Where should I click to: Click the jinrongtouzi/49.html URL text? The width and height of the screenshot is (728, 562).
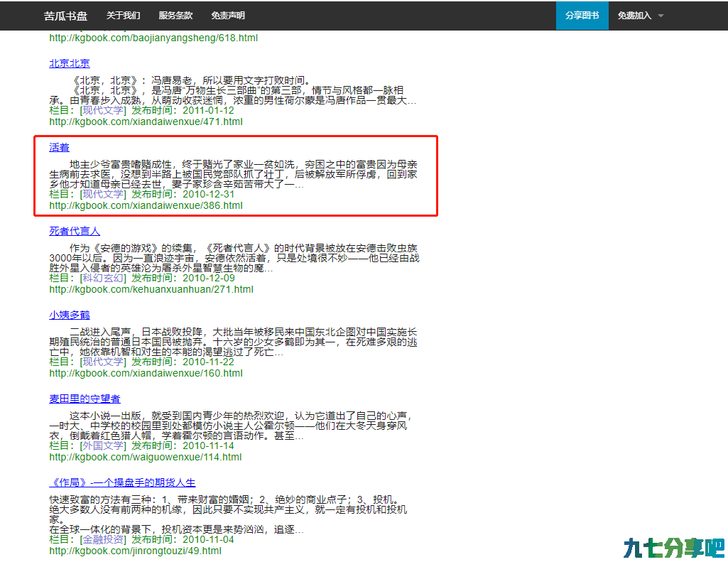(135, 551)
